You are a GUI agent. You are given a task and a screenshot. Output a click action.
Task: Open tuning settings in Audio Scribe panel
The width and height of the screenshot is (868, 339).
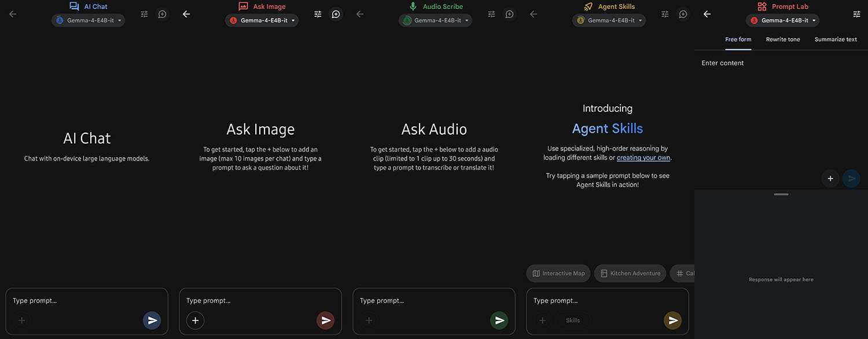coord(491,14)
